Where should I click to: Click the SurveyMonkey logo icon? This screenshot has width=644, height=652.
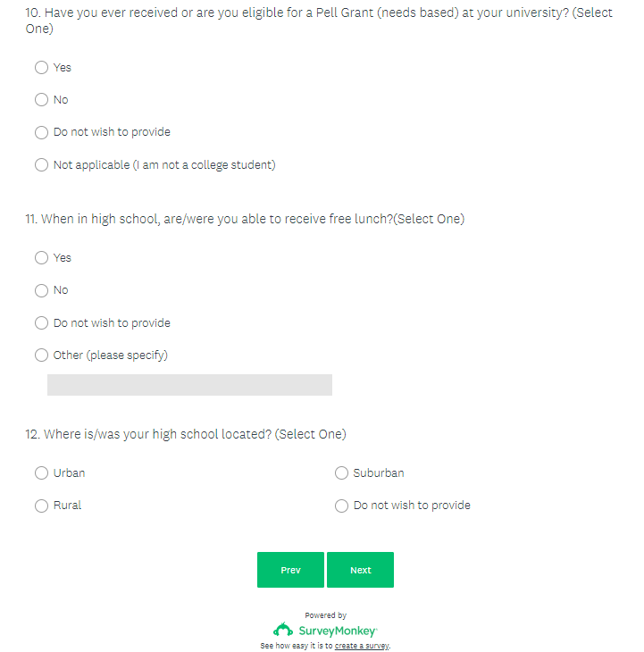(283, 630)
